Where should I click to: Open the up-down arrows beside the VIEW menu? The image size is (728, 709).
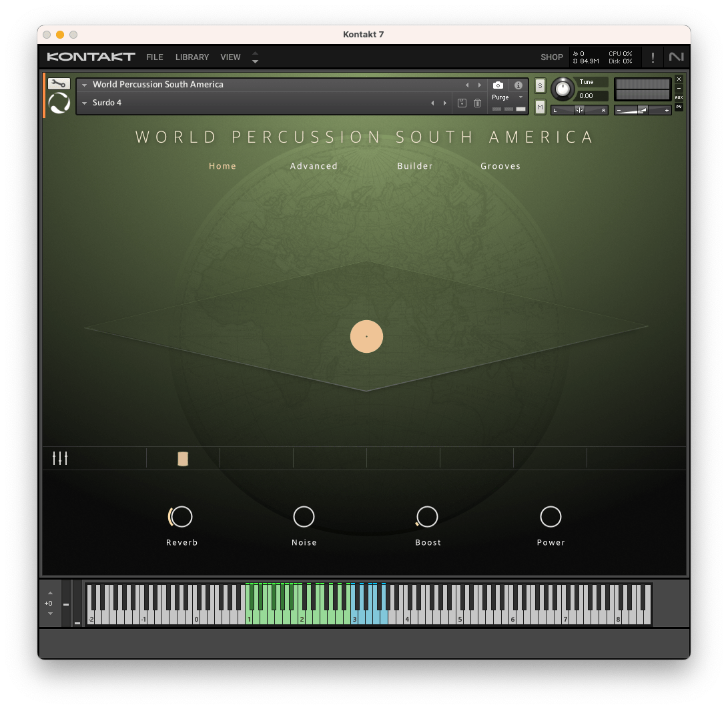(x=255, y=57)
